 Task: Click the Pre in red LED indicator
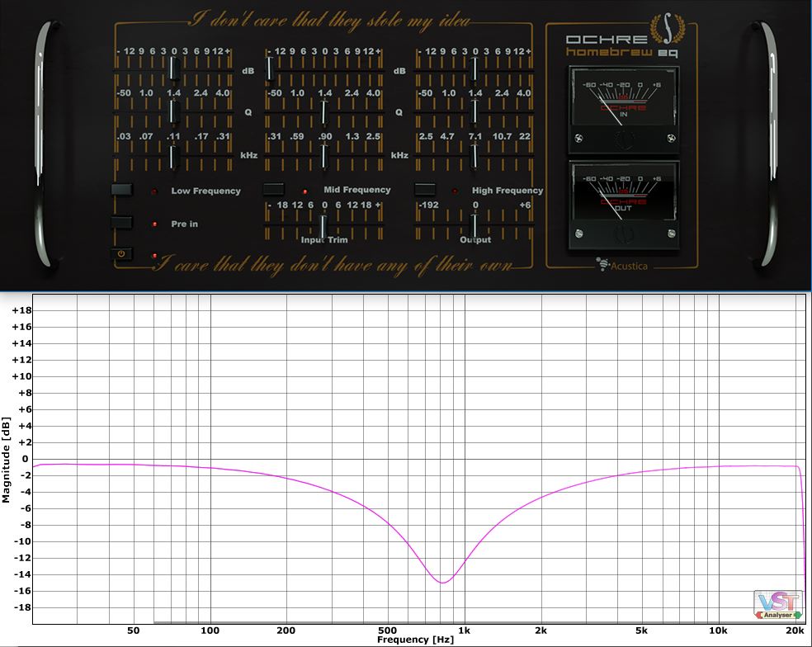click(154, 224)
